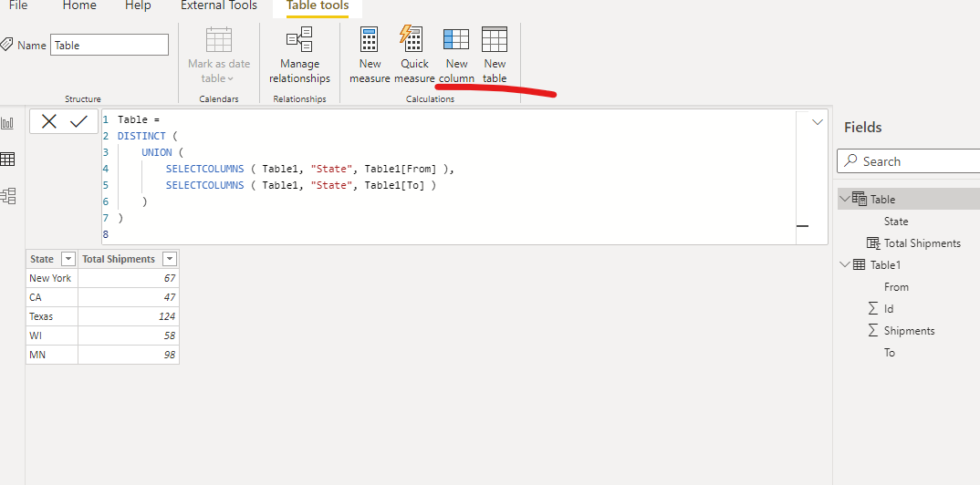Screen dimensions: 980x485
Task: Click the value 67 cell
Action: pyautogui.click(x=129, y=278)
